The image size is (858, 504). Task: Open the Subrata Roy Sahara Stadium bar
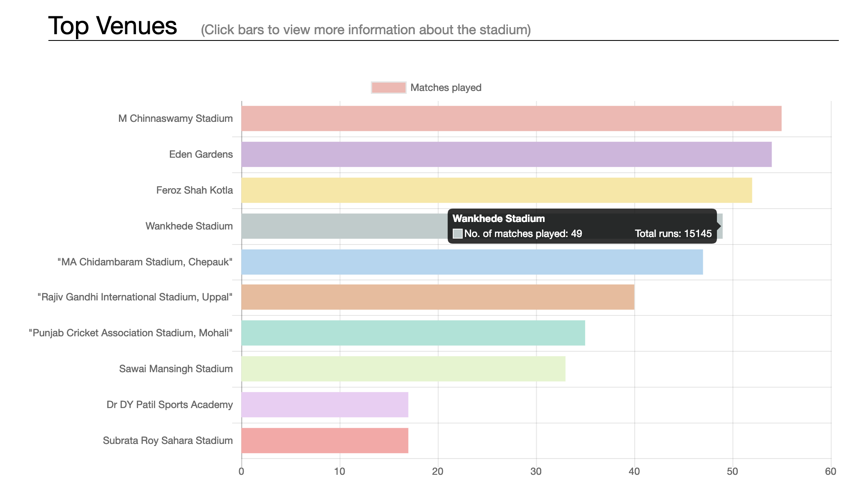(325, 441)
